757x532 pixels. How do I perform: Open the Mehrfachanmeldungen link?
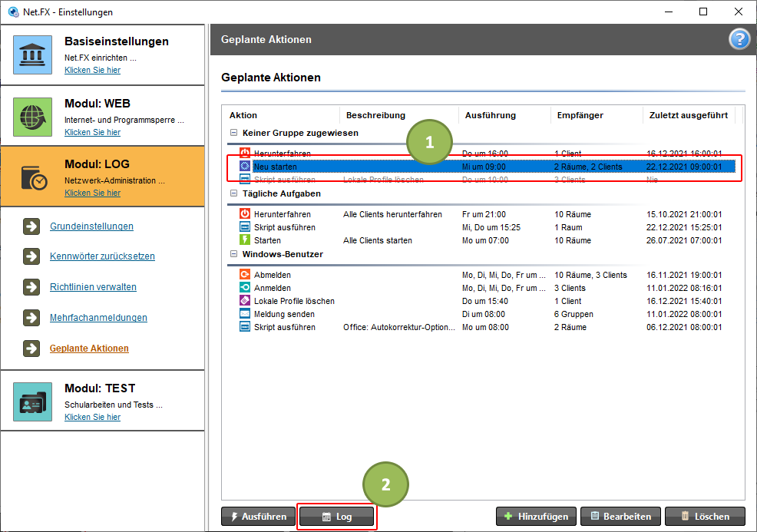98,318
